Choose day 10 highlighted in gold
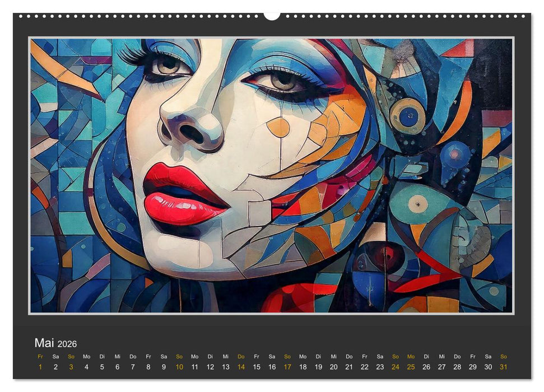The image size is (544, 392). 179,367
